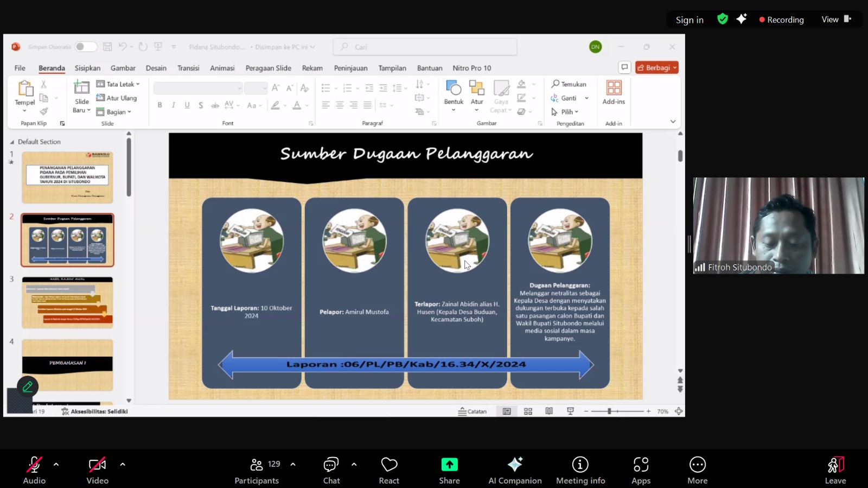Image resolution: width=868 pixels, height=488 pixels.
Task: Expand the Tata Letak layout dropdown
Action: point(118,84)
